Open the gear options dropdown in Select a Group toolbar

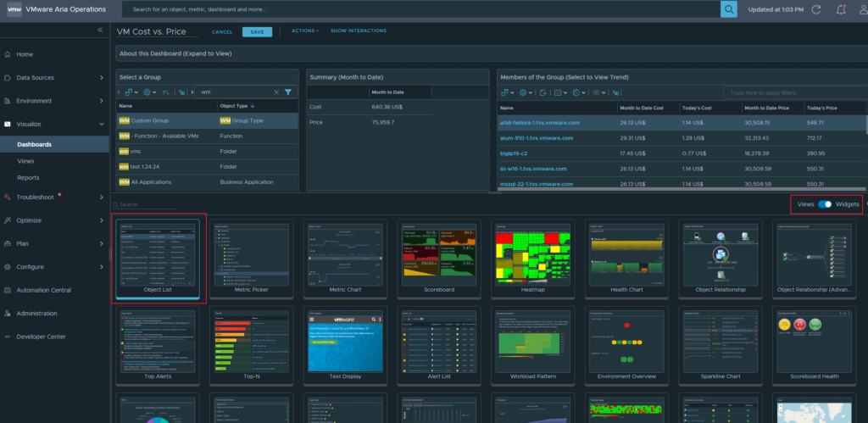[150, 92]
